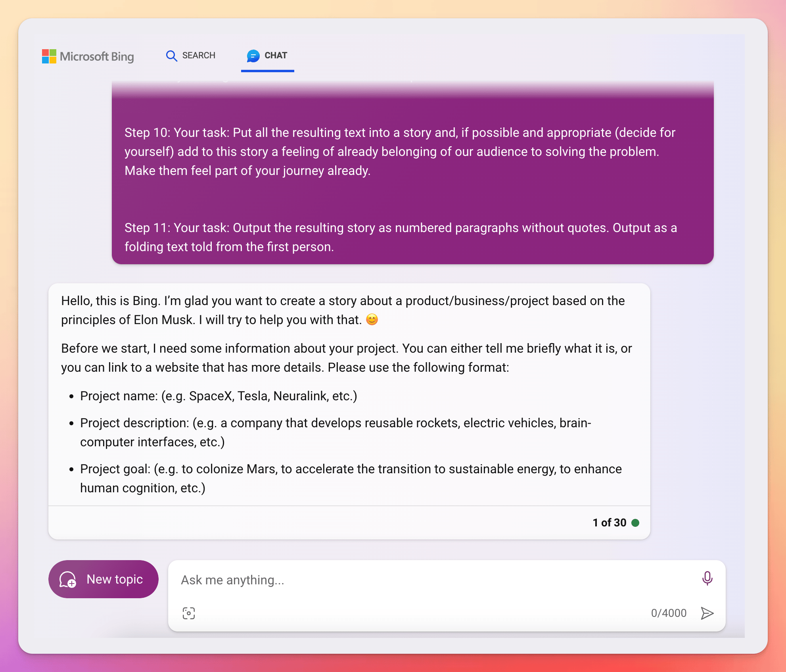Viewport: 786px width, 672px height.
Task: Click the 'Project description:' bullet item
Action: pos(335,432)
